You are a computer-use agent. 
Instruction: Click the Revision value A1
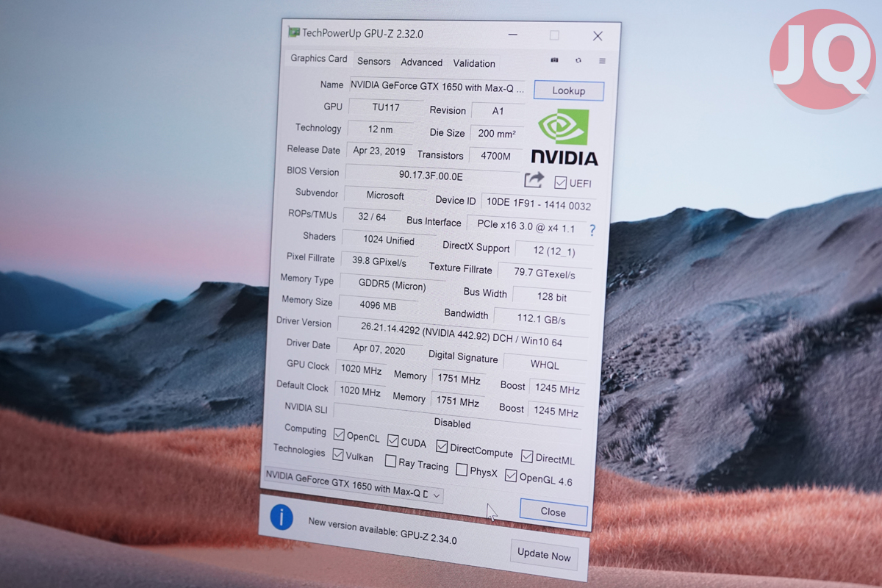498,111
